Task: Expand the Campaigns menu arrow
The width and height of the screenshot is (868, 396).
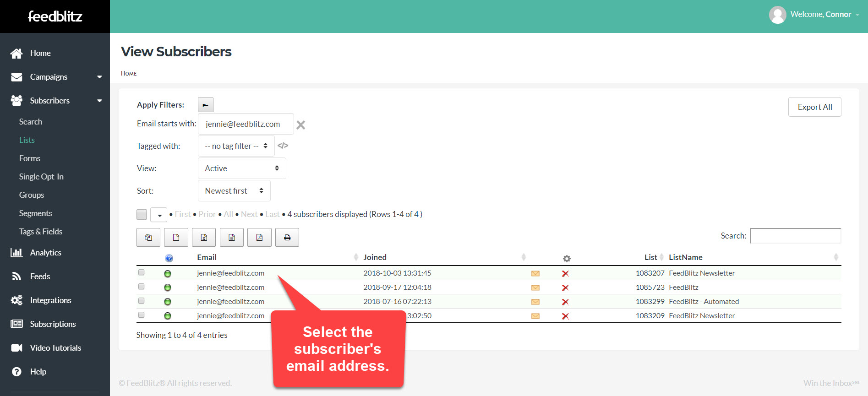Action: (99, 77)
